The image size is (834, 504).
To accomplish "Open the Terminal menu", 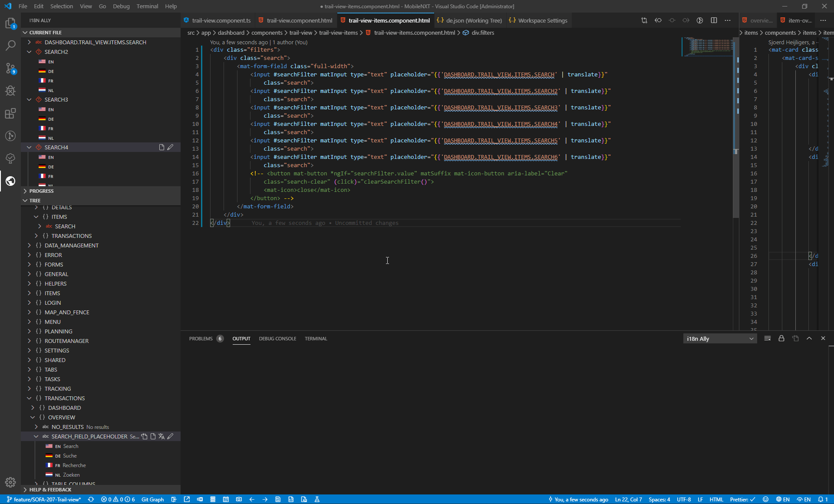I will click(x=147, y=6).
